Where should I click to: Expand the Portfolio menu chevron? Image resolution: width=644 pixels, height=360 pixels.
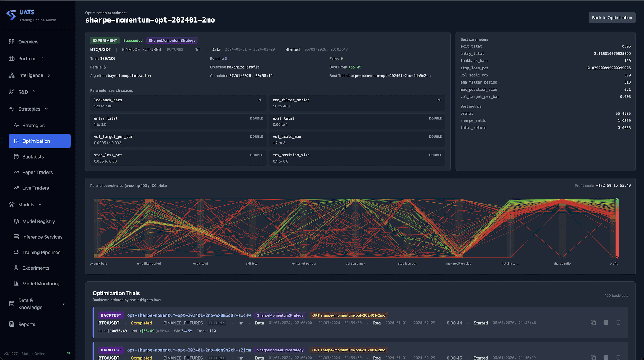pos(43,58)
